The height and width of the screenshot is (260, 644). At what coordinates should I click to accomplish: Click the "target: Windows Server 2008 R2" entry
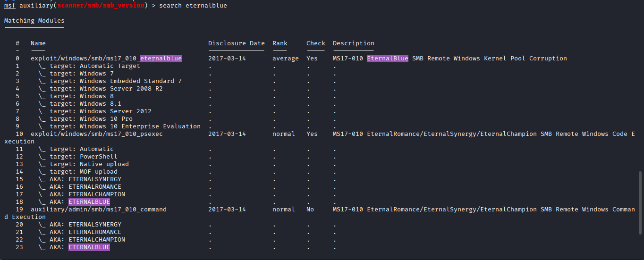tap(106, 89)
